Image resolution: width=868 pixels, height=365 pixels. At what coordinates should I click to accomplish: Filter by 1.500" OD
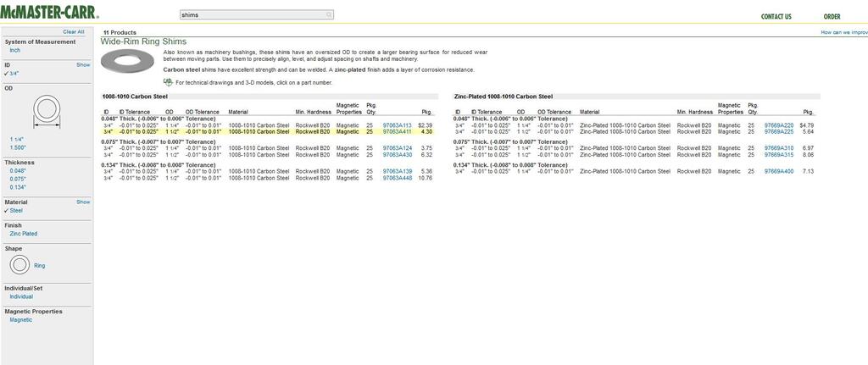coord(18,147)
